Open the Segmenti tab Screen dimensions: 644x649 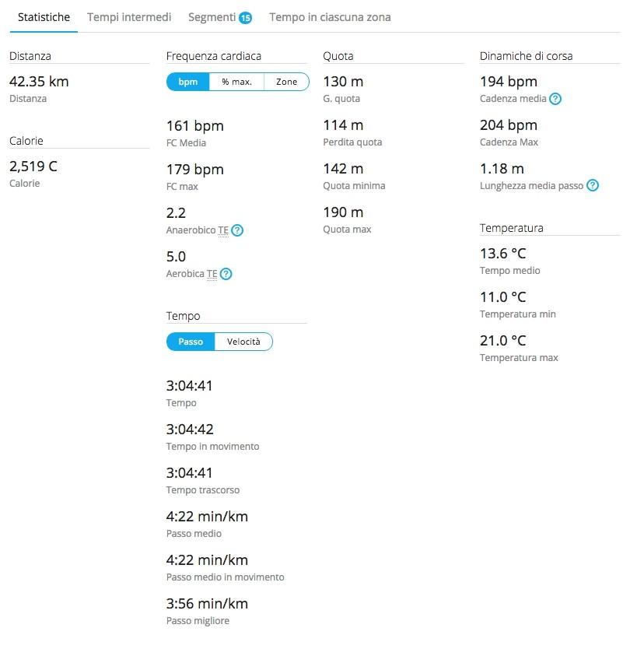pos(212,17)
